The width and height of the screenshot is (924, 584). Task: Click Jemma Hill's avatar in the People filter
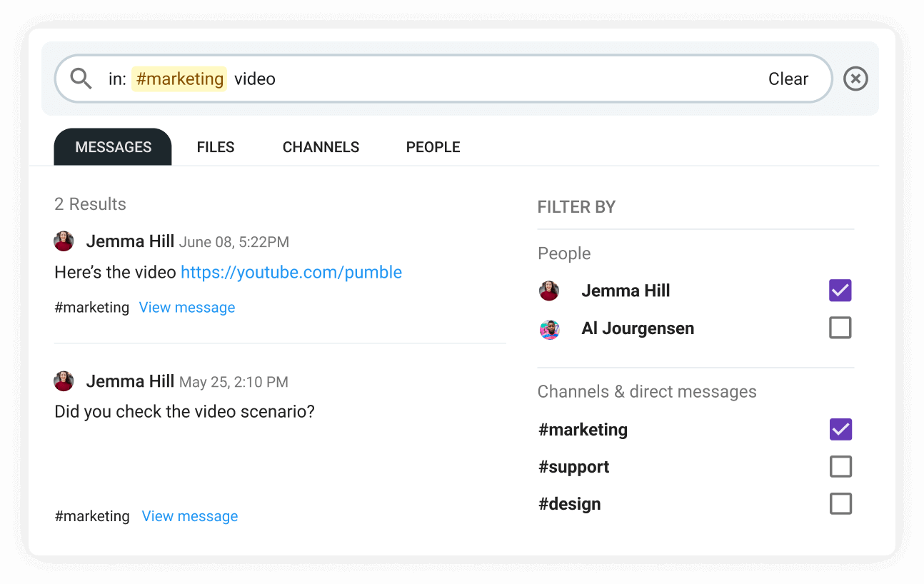click(549, 291)
